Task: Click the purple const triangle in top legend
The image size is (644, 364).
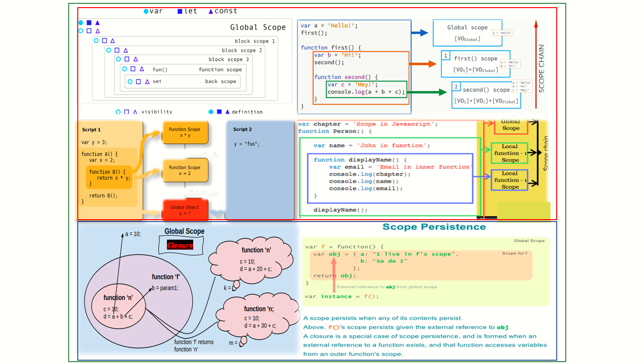Action: click(211, 11)
